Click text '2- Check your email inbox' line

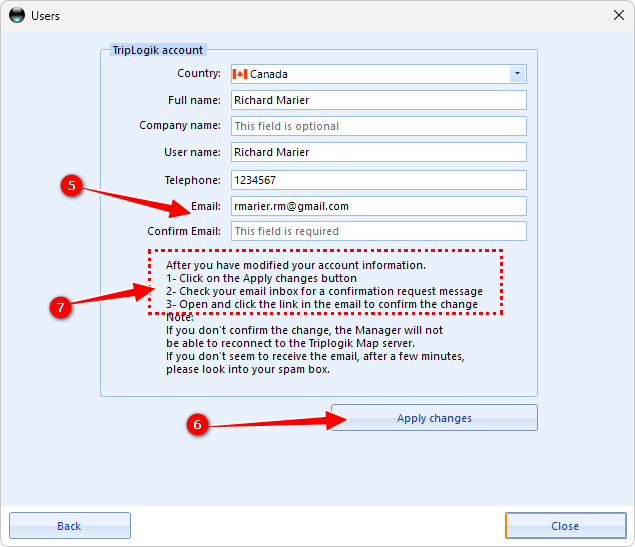pos(324,291)
